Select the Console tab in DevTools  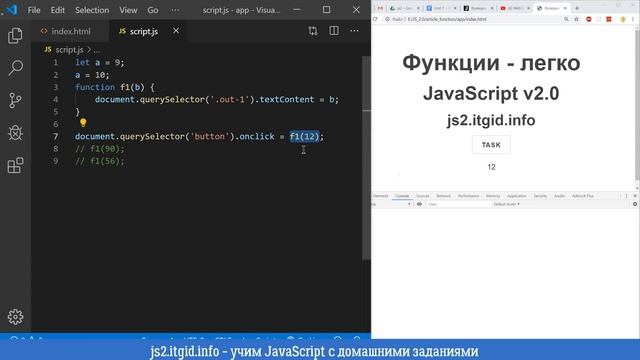tap(402, 196)
